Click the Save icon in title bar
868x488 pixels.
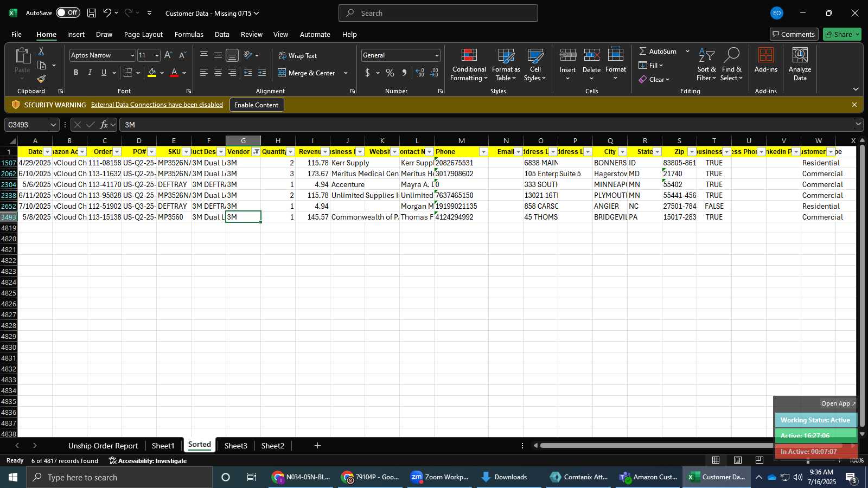tap(92, 13)
